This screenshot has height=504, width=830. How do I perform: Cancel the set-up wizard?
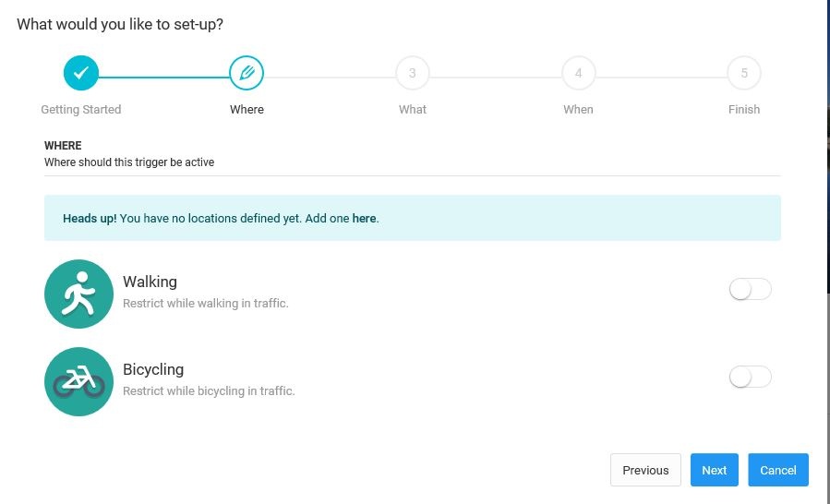[777, 470]
